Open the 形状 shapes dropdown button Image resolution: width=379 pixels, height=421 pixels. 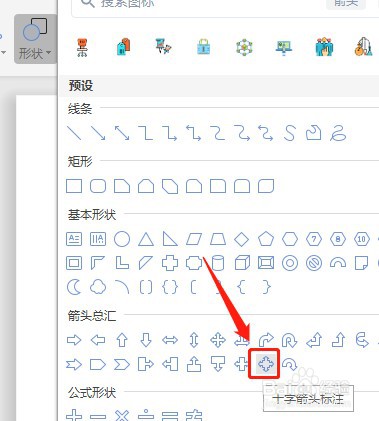(35, 39)
